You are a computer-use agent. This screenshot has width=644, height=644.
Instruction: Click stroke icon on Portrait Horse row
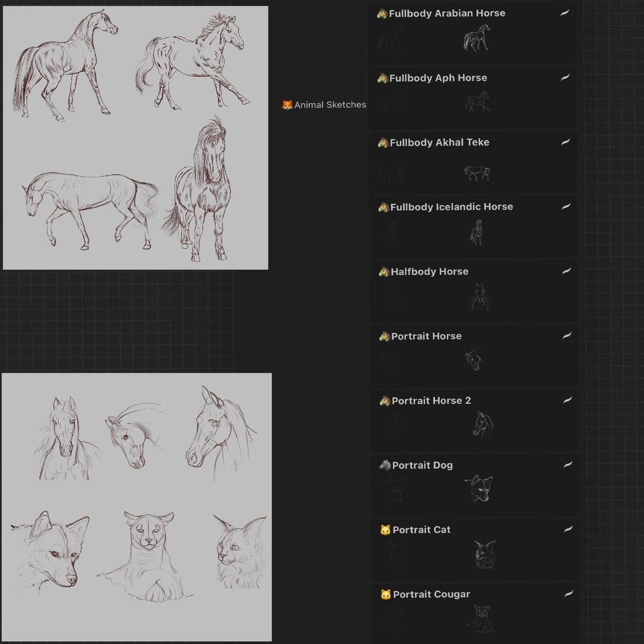[x=567, y=336]
